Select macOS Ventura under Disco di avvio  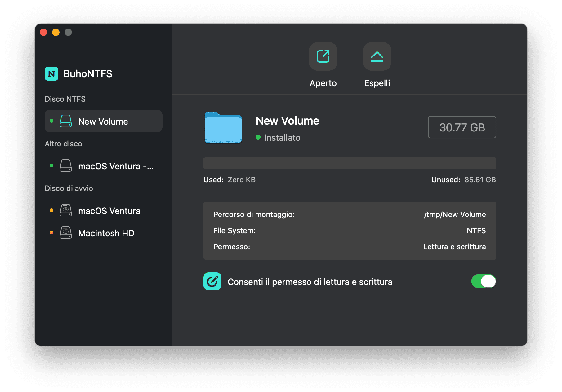coord(104,210)
